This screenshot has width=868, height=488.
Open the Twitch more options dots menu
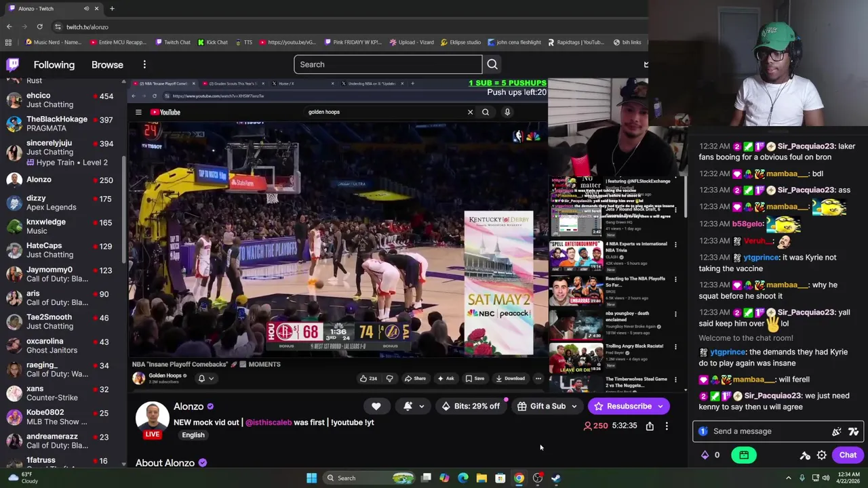[144, 64]
